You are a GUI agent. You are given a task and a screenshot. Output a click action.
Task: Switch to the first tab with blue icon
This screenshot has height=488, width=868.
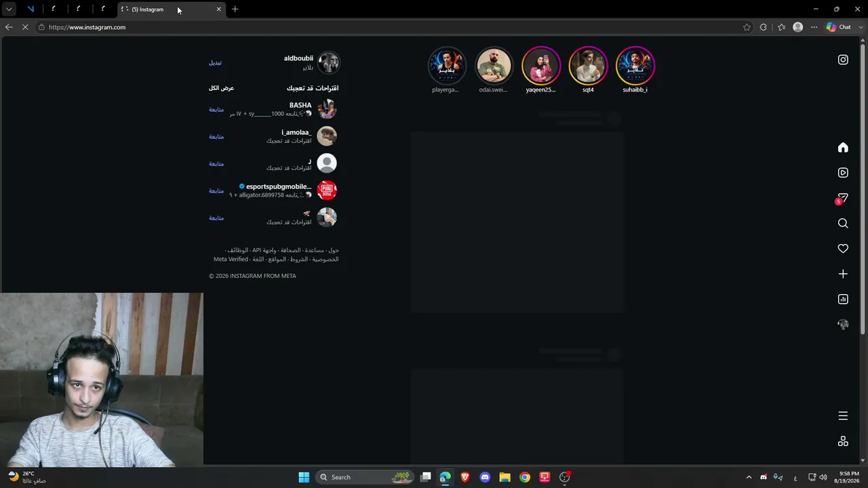[x=31, y=9]
